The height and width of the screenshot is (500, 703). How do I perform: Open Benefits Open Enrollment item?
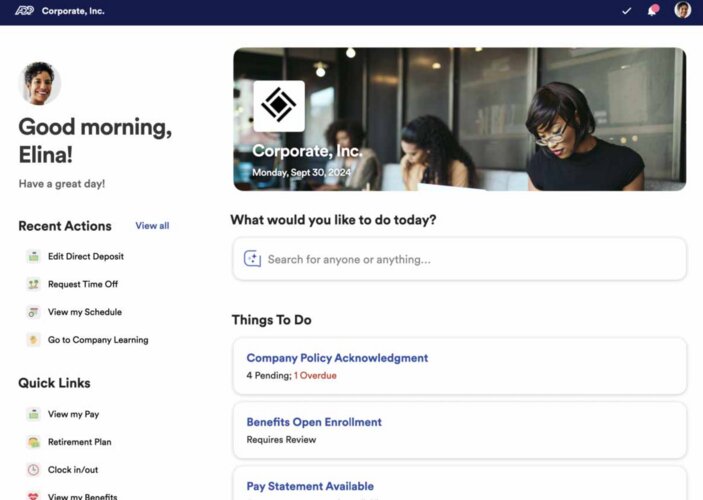pos(314,422)
